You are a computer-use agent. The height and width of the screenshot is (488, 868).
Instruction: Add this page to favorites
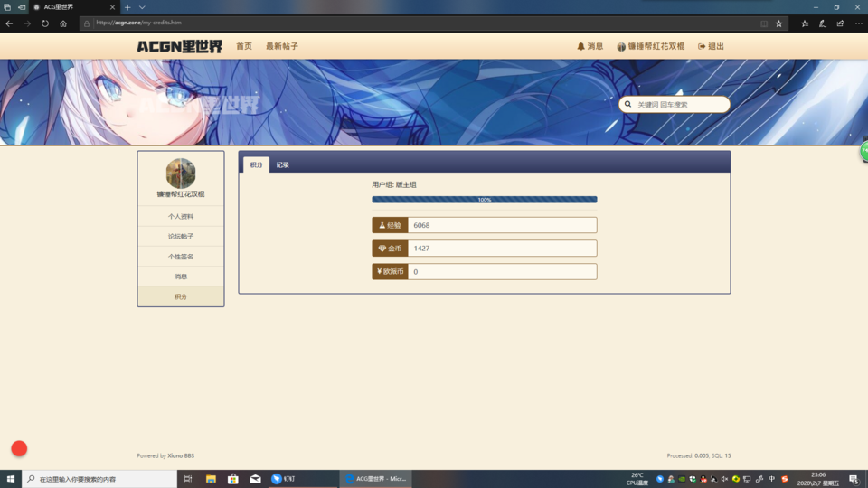778,23
